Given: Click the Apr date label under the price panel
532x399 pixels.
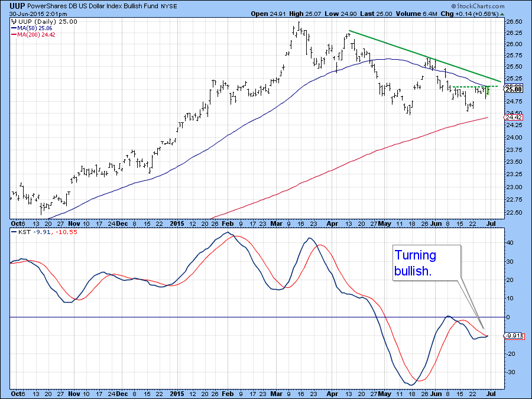Looking at the screenshot, I should (x=332, y=223).
